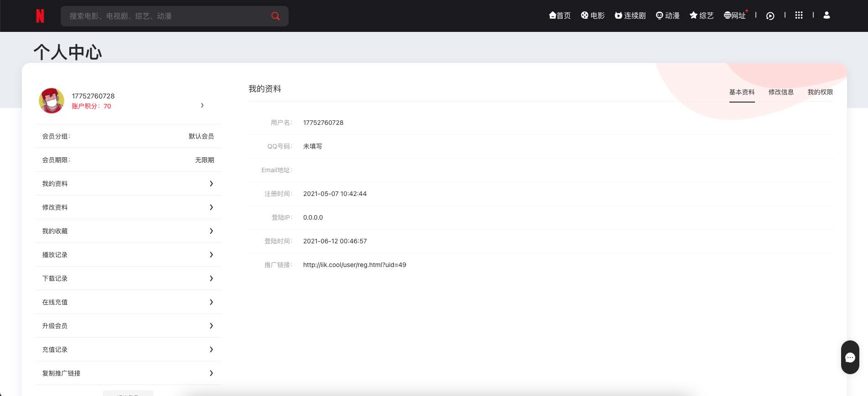This screenshot has width=868, height=396.
Task: Open the play history icon in navbar
Action: pos(770,16)
